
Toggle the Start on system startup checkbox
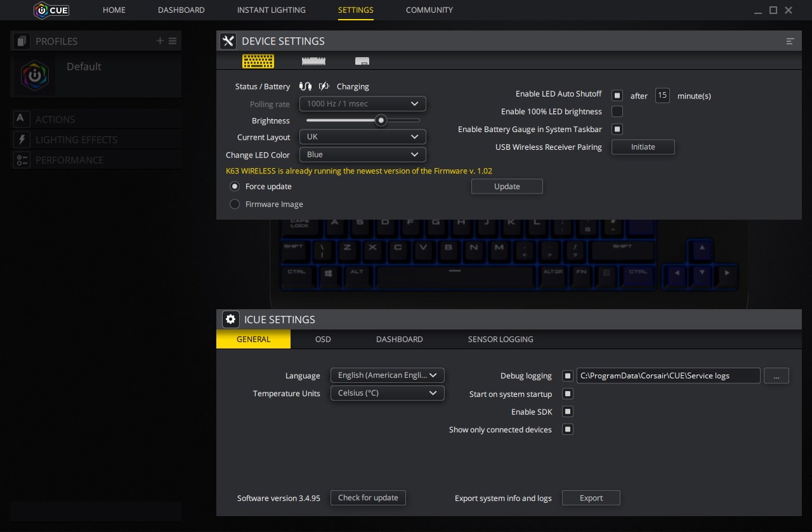568,394
